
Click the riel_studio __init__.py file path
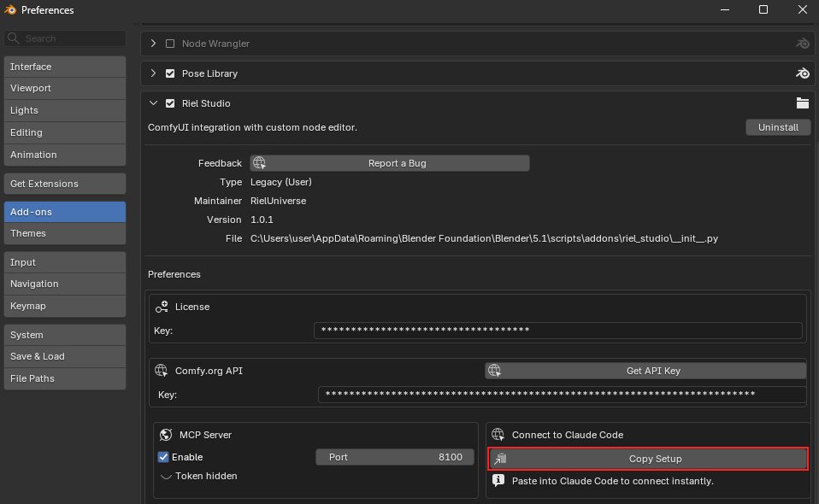tap(484, 238)
